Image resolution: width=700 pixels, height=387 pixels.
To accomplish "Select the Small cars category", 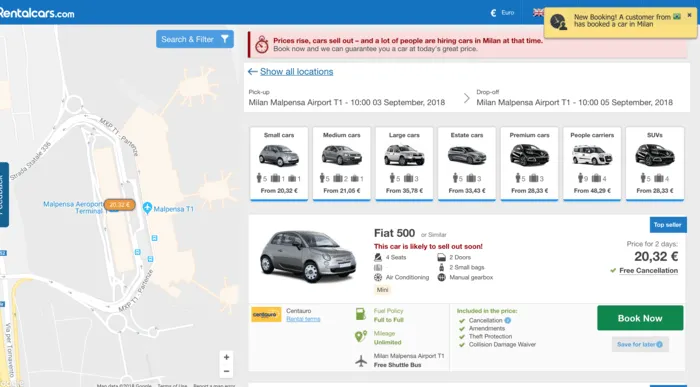I will click(x=279, y=164).
